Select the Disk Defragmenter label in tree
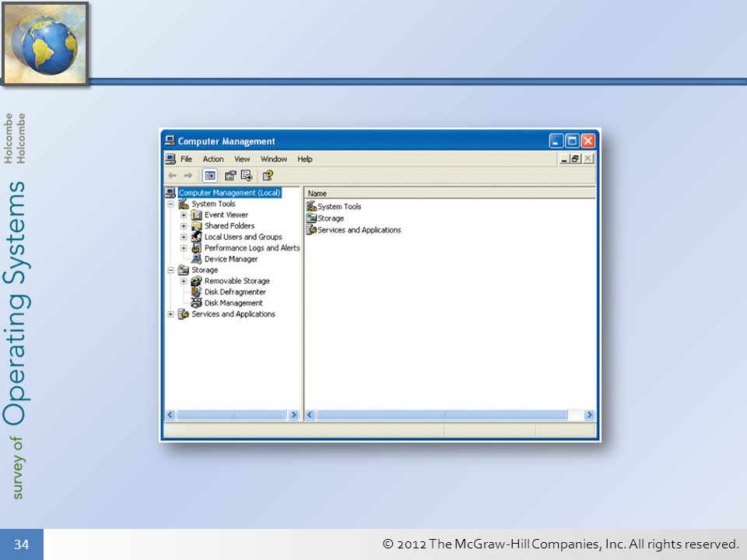747x560 pixels. tap(235, 292)
